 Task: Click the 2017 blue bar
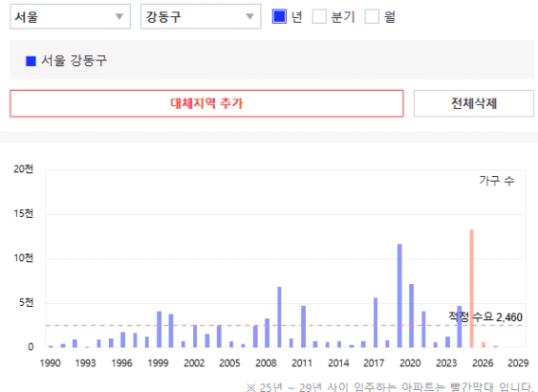[x=376, y=322]
